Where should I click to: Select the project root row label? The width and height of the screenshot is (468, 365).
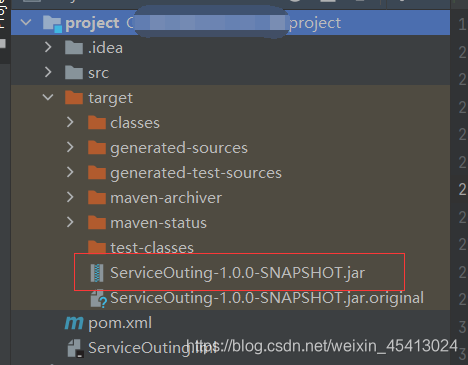[x=92, y=23]
